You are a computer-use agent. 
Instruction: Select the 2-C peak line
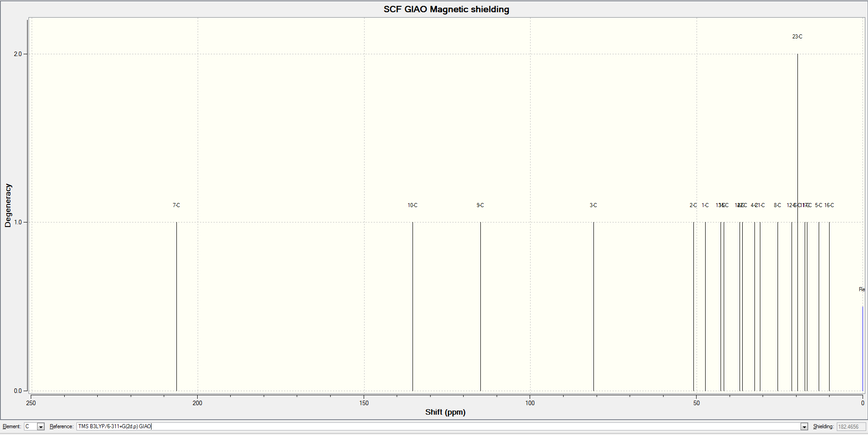693,307
